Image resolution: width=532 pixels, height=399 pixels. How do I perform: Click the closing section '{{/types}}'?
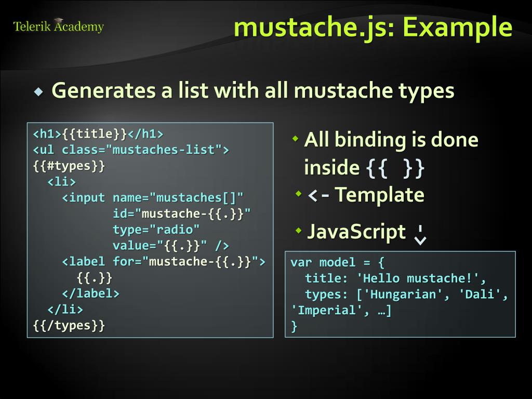(69, 325)
